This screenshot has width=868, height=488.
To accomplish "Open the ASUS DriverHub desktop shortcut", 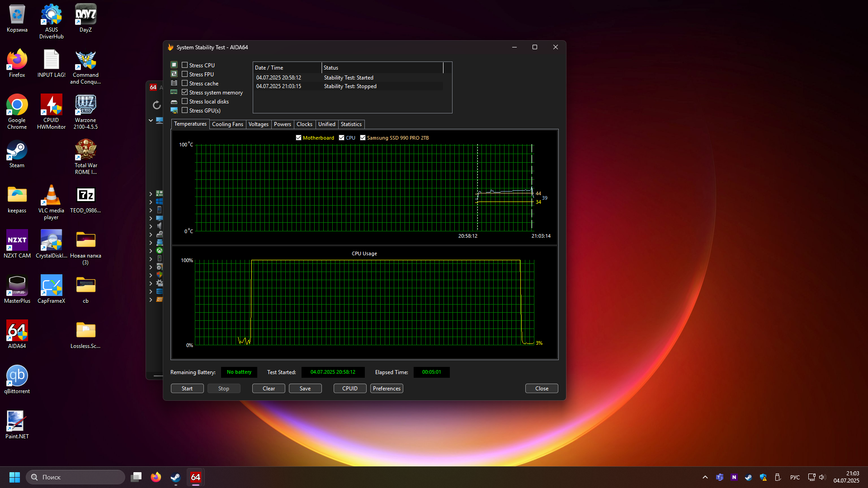I will [51, 21].
